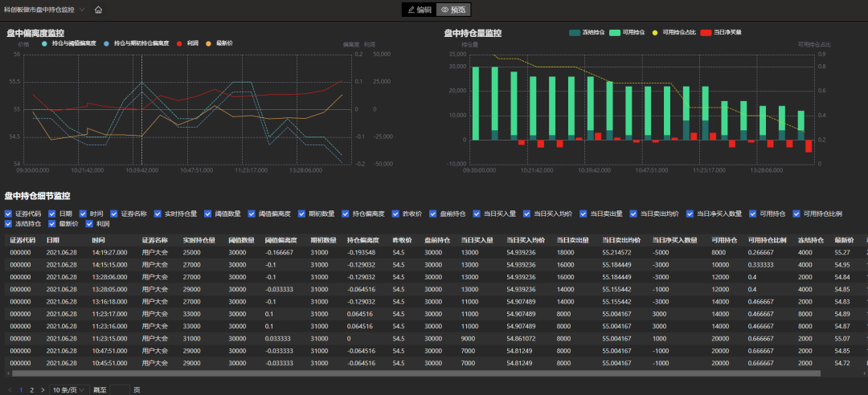Uncheck the 期初数量 column checkbox
The width and height of the screenshot is (868, 395).
(301, 214)
